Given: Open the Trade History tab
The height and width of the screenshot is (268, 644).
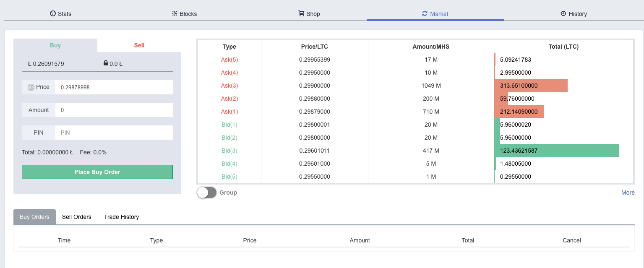Looking at the screenshot, I should [121, 217].
